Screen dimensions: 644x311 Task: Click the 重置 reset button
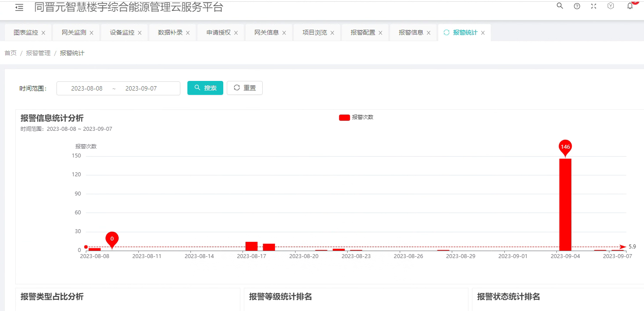point(245,88)
